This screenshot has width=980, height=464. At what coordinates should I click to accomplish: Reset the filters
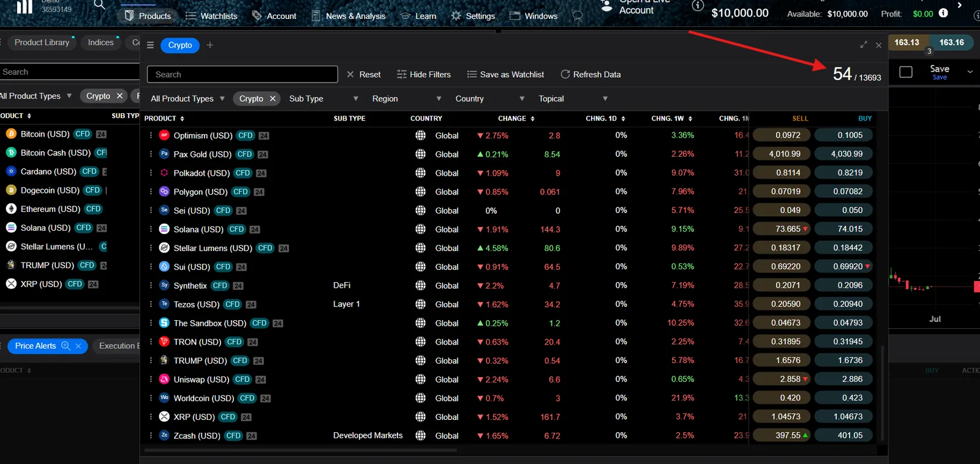tap(364, 75)
